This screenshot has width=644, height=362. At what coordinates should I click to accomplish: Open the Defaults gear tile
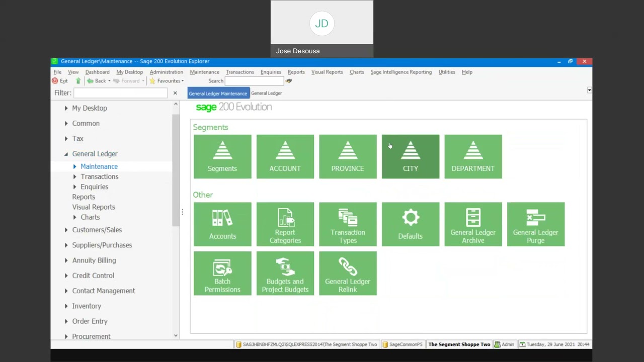411,224
